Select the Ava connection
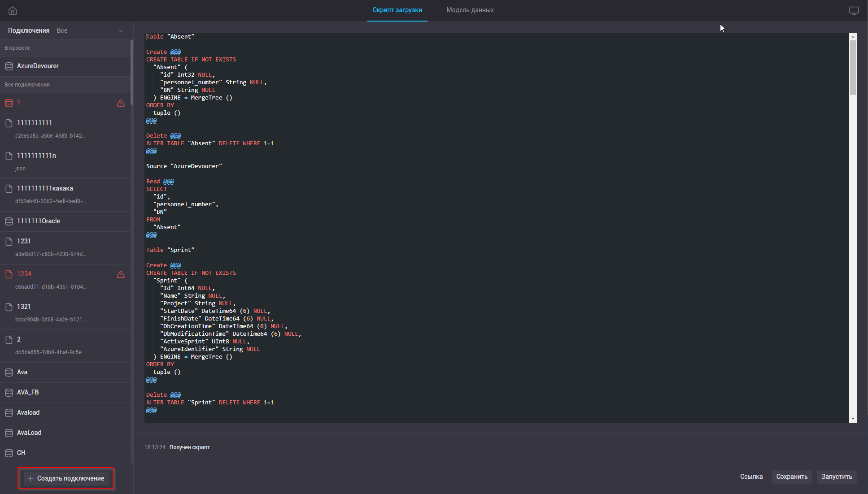Image resolution: width=868 pixels, height=494 pixels. pos(65,373)
